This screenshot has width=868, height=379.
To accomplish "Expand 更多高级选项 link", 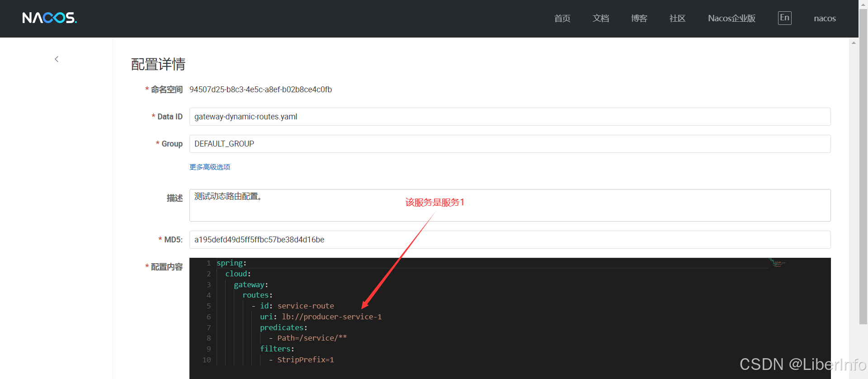I will coord(210,167).
